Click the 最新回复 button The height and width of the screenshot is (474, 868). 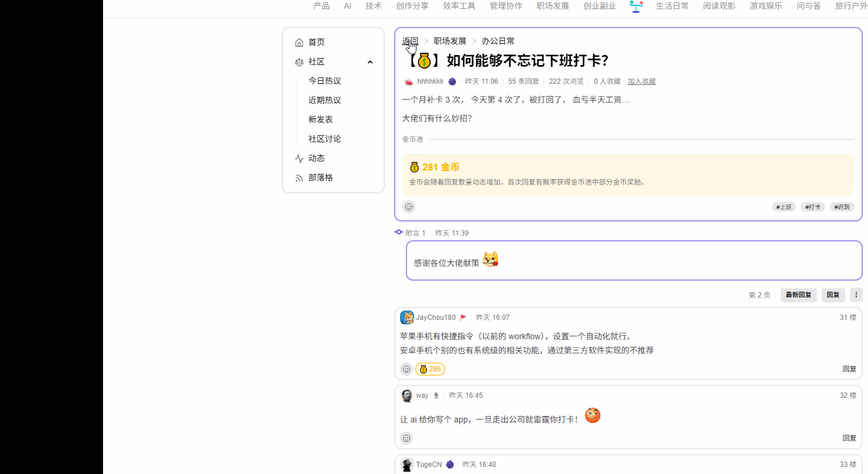tap(799, 295)
